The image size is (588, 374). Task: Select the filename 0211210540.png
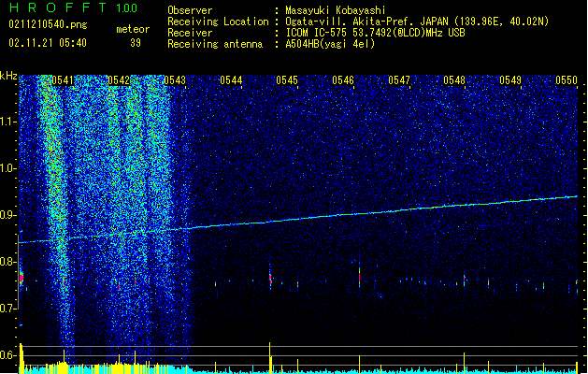48,24
